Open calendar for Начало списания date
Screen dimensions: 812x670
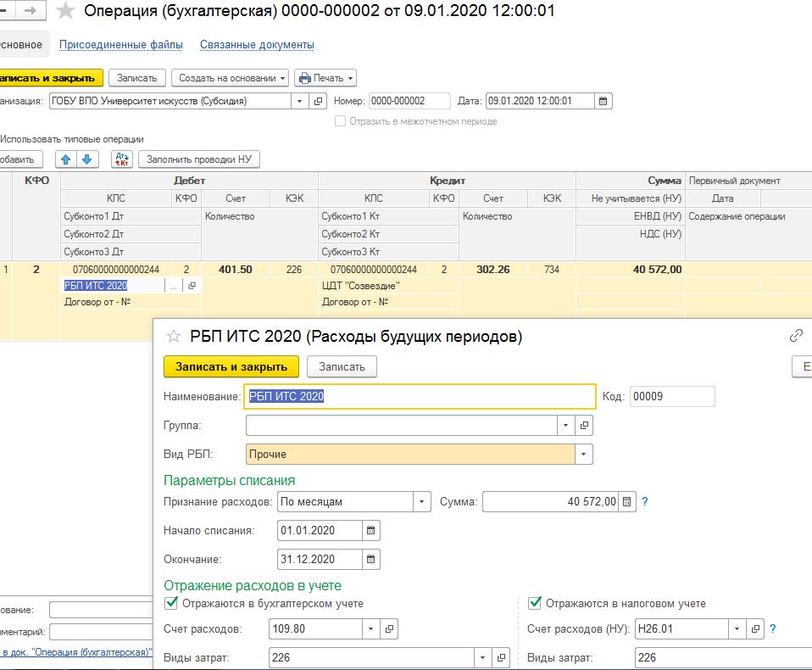click(x=371, y=531)
